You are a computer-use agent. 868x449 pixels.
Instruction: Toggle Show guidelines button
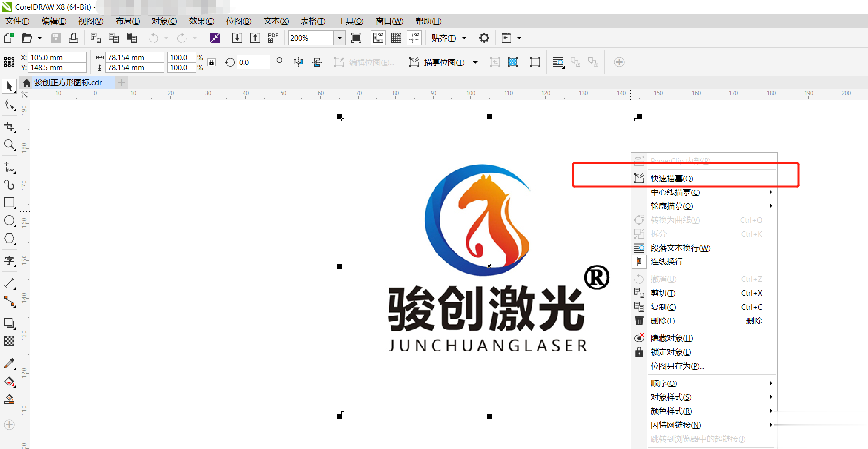[x=414, y=38]
